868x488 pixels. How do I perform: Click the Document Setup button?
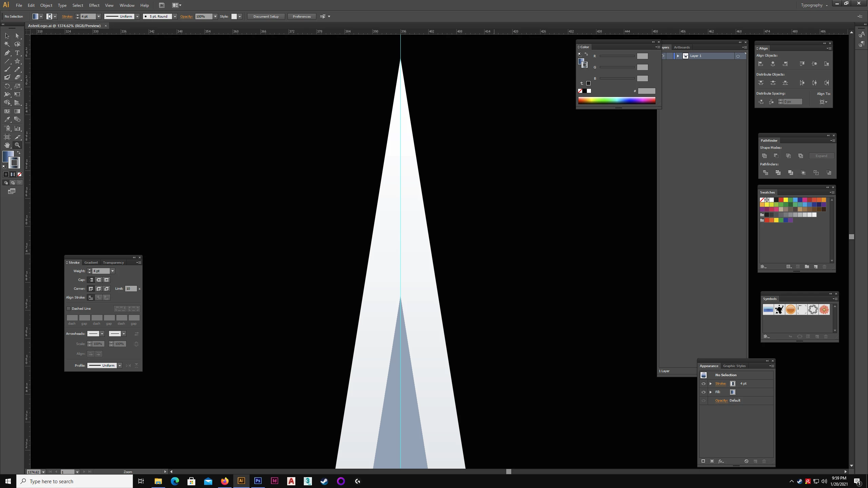coord(266,16)
